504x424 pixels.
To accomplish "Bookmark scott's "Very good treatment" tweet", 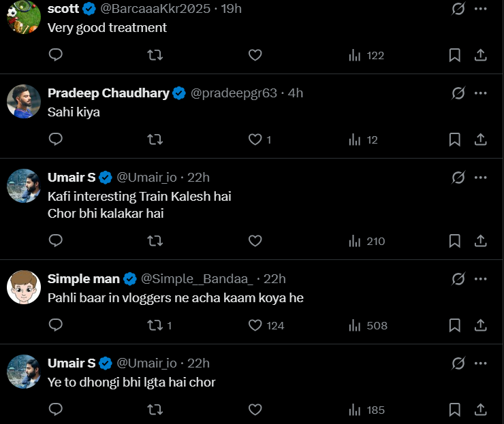I will [455, 55].
